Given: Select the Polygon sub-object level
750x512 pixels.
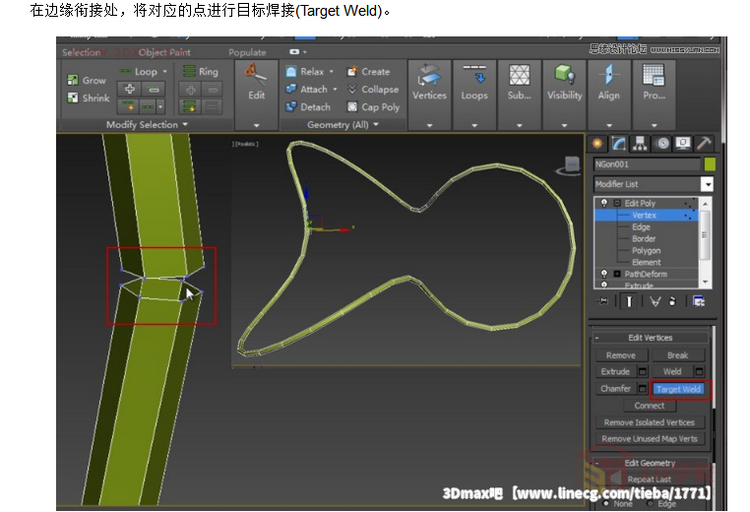Looking at the screenshot, I should tap(646, 250).
